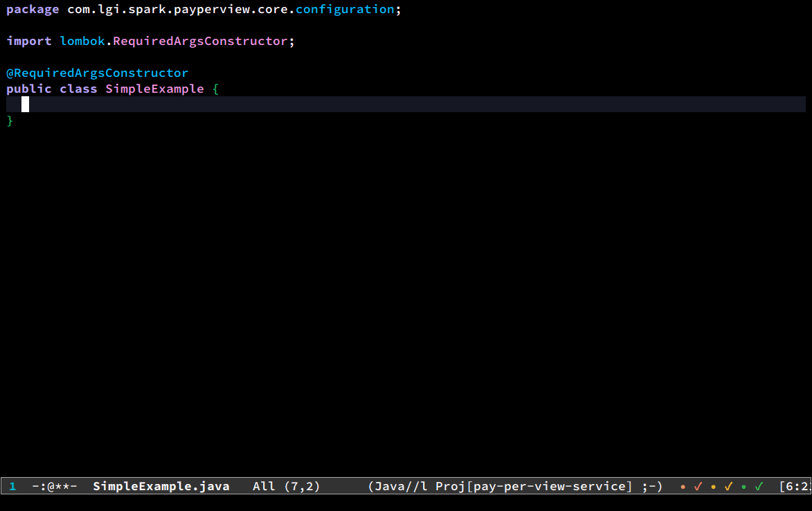Viewport: 812px width, 511px height.
Task: Click the buffer status flags -:@**-
Action: [x=55, y=486]
